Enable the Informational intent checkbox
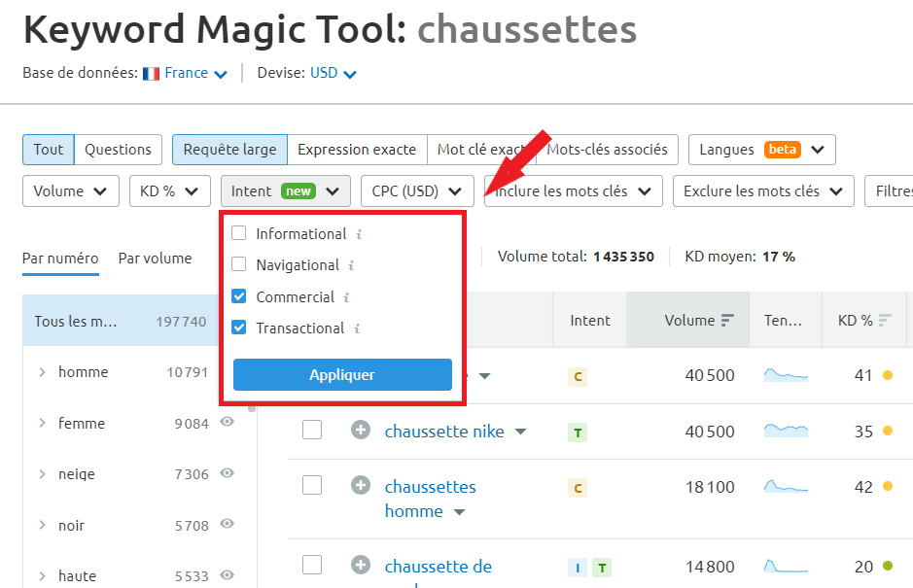This screenshot has height=588, width=913. [x=238, y=233]
